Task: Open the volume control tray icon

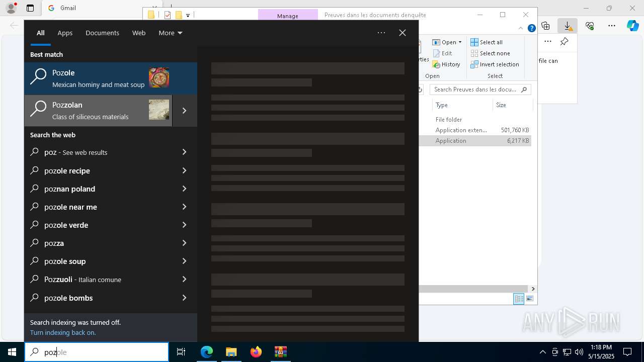Action: pos(579,352)
